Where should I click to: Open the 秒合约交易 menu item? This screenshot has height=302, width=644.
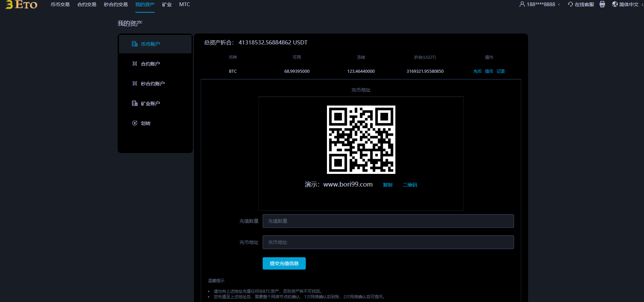click(116, 4)
